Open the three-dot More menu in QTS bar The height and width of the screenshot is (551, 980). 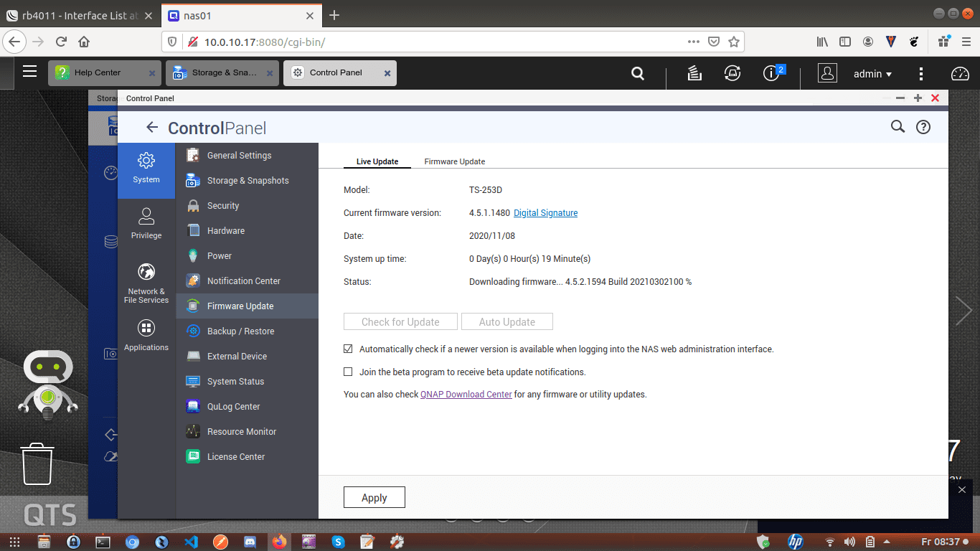pos(921,73)
